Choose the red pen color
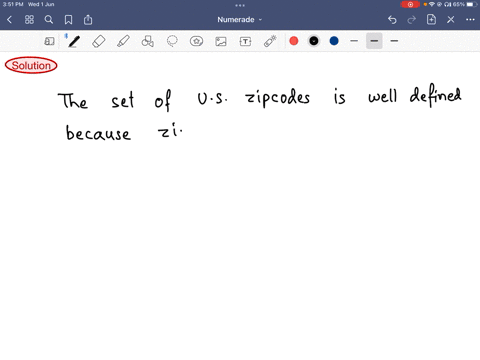Viewport: 480px width, 360px height. (294, 41)
